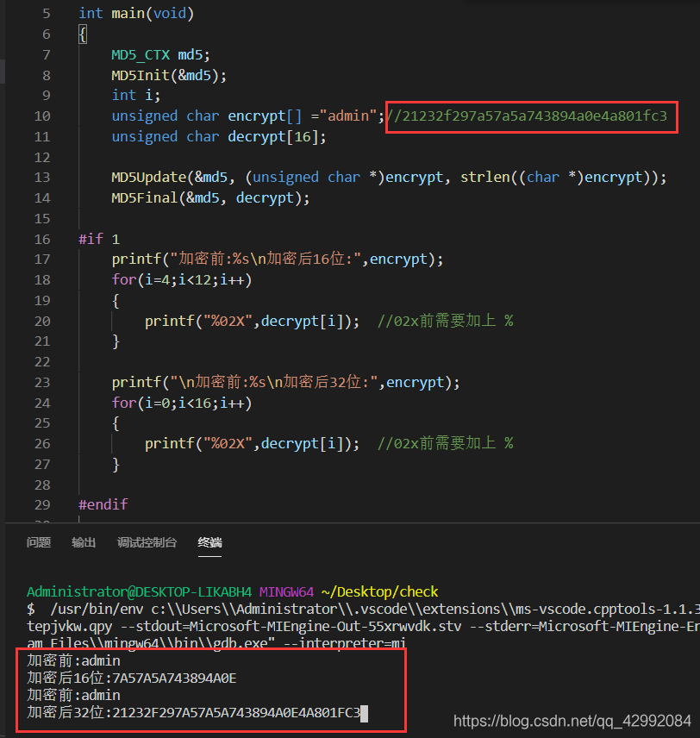Click "decrypt[16]" declaration on line 11
The width and height of the screenshot is (700, 738).
pyautogui.click(x=277, y=136)
